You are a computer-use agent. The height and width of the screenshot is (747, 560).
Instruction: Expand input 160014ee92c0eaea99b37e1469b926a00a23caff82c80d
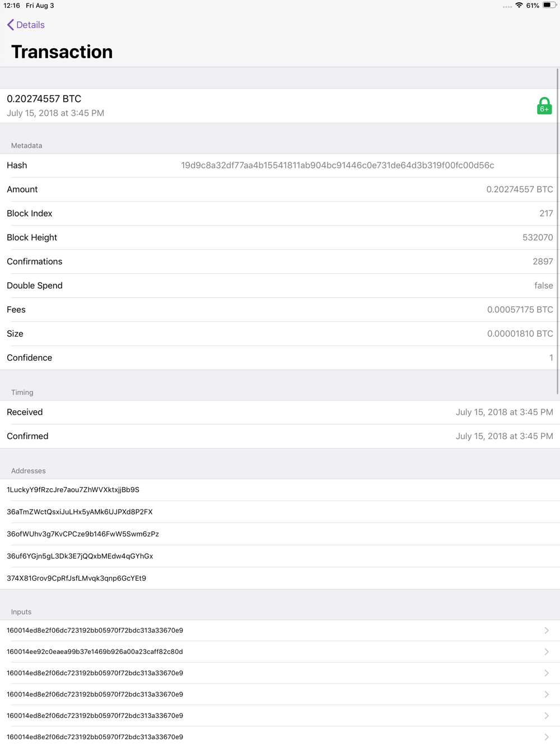click(x=280, y=652)
